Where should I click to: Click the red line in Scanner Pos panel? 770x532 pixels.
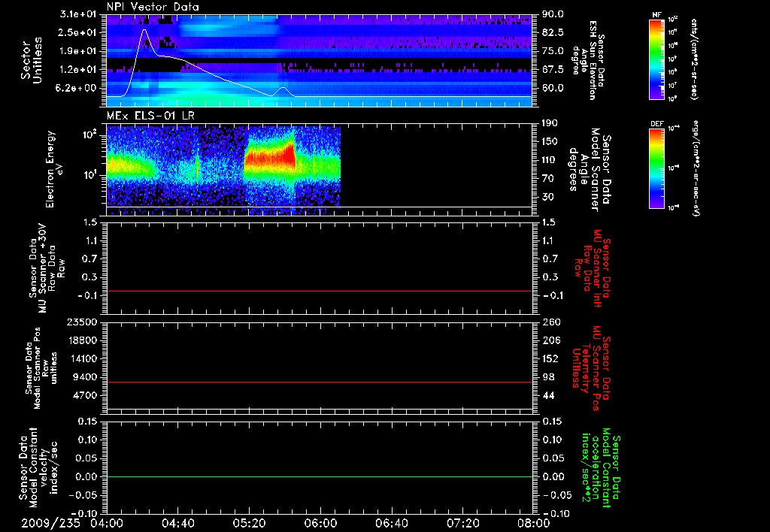click(x=320, y=382)
